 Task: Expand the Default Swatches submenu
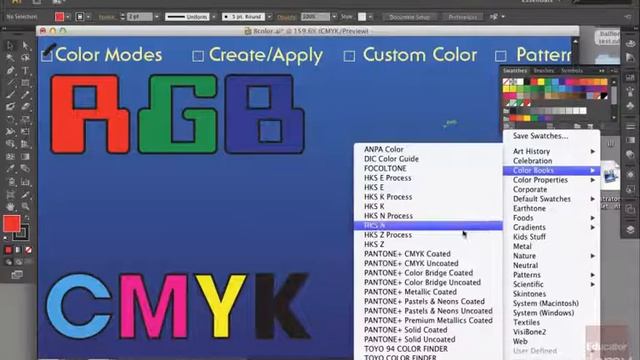(x=552, y=199)
